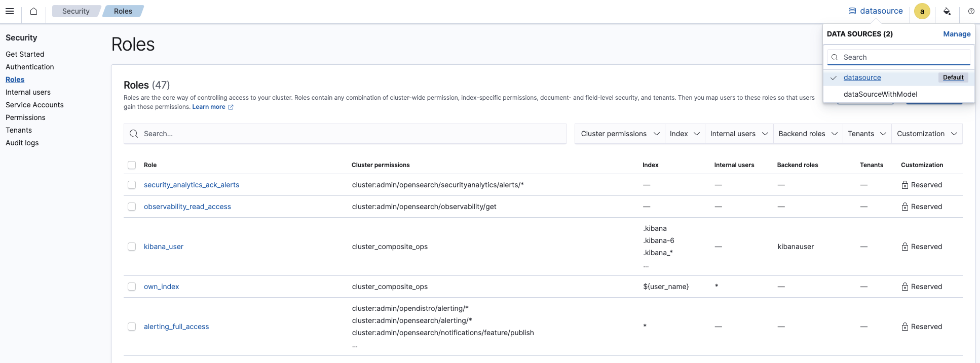The height and width of the screenshot is (363, 980).
Task: Open the user avatar 'a' menu
Action: [922, 11]
